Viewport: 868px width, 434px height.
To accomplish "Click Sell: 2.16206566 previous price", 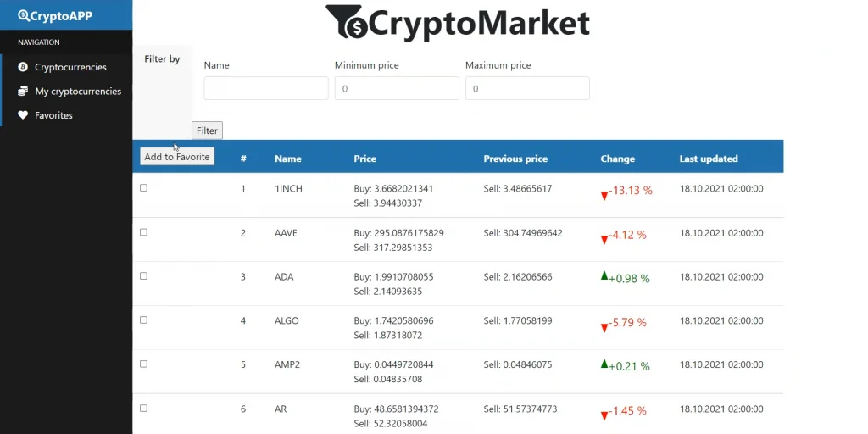I will click(x=518, y=277).
